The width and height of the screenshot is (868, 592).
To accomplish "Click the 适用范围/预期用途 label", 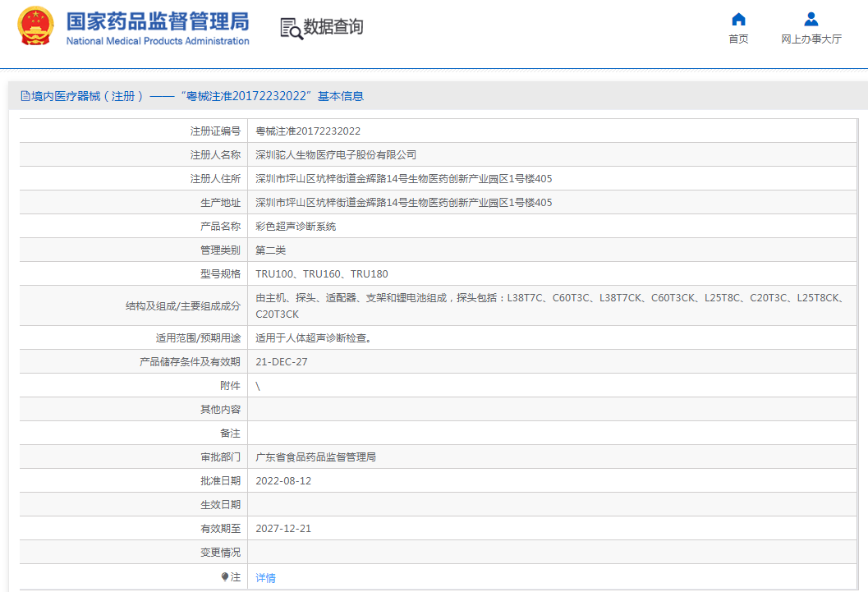I will pyautogui.click(x=198, y=338).
